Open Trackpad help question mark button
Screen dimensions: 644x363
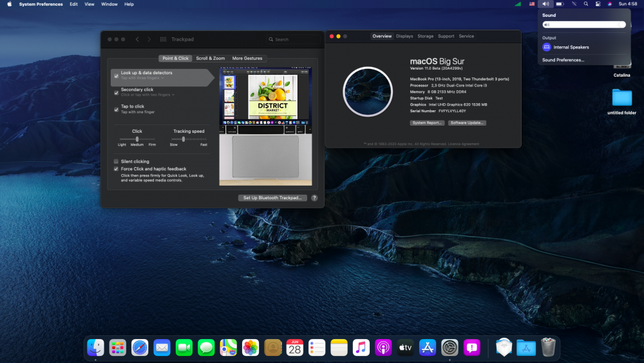(314, 198)
